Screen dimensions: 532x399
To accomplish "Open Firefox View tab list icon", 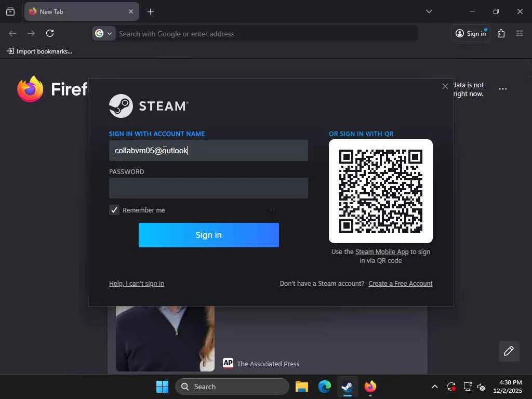I will point(10,11).
